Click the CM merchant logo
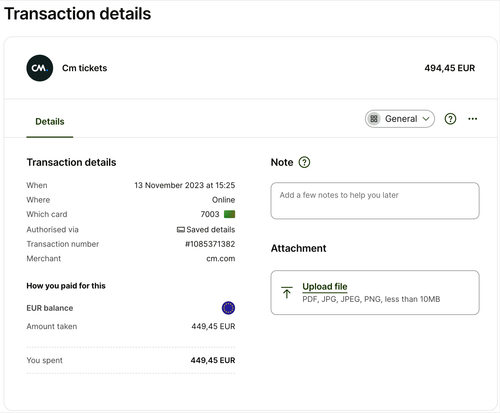The image size is (500, 413). click(40, 68)
